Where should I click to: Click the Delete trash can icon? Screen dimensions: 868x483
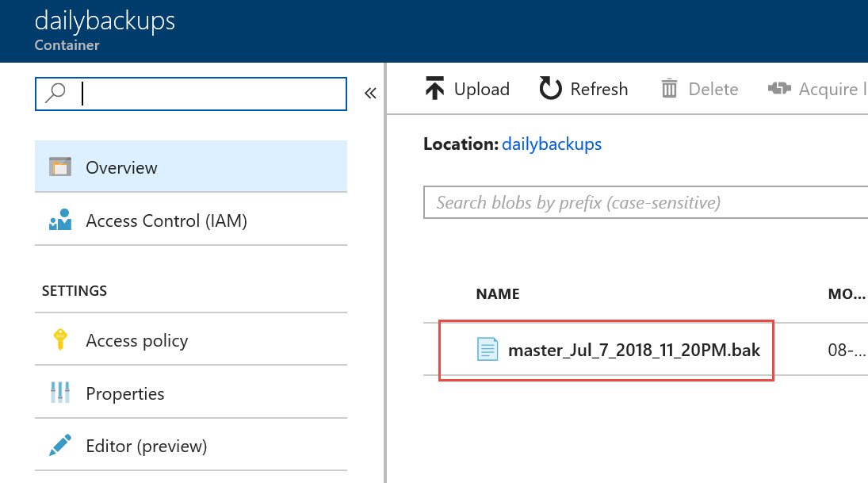[669, 88]
